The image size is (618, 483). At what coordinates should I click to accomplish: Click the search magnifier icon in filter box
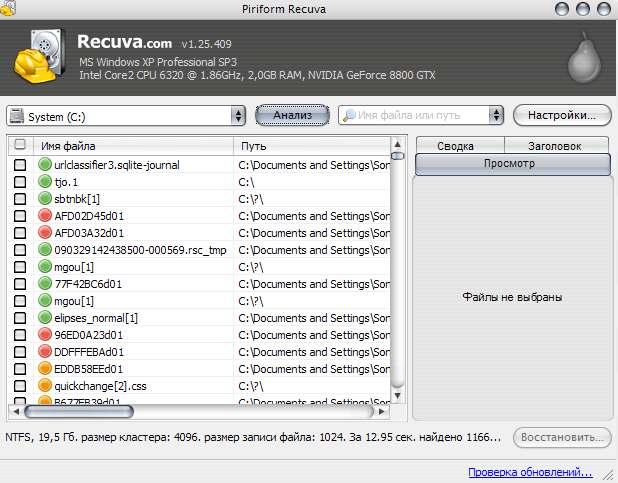point(348,116)
